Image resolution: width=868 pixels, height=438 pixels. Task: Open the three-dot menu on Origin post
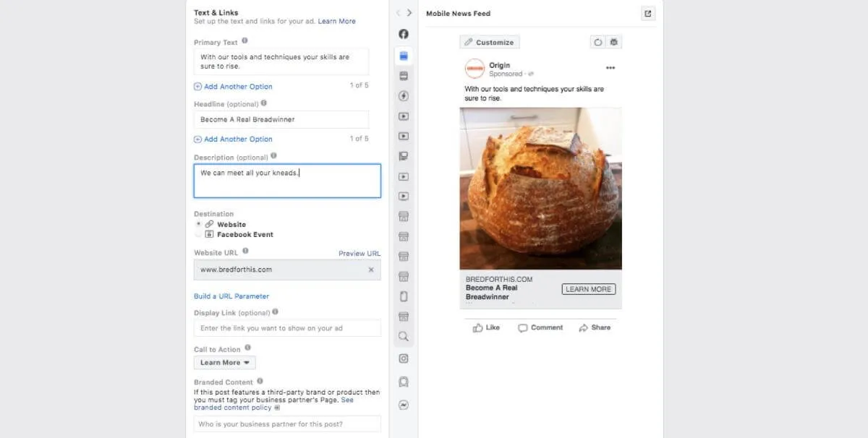tap(610, 68)
